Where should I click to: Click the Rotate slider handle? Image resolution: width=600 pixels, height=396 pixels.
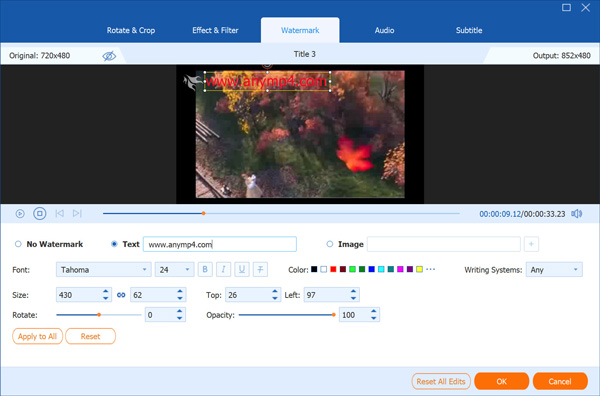click(x=99, y=315)
